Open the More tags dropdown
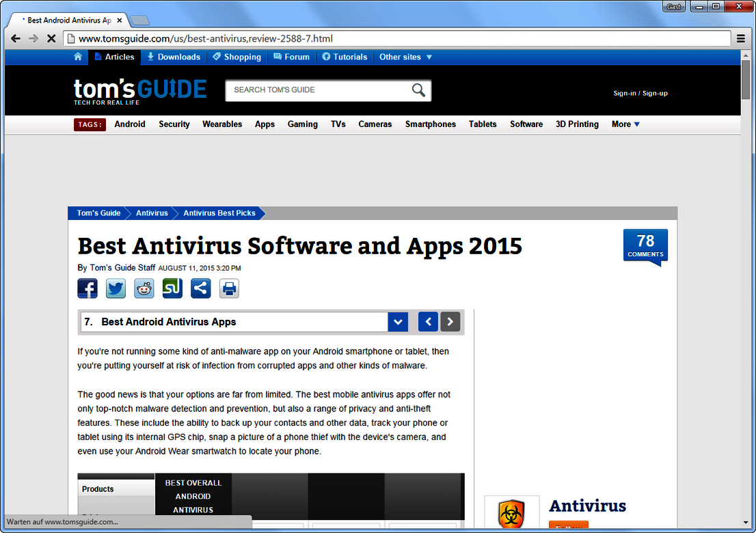This screenshot has width=756, height=533. click(x=625, y=124)
